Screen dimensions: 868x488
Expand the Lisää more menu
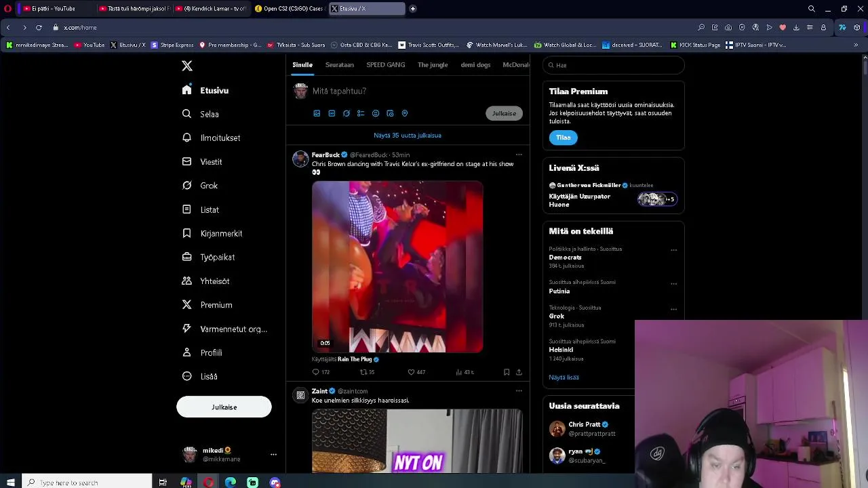click(201, 376)
